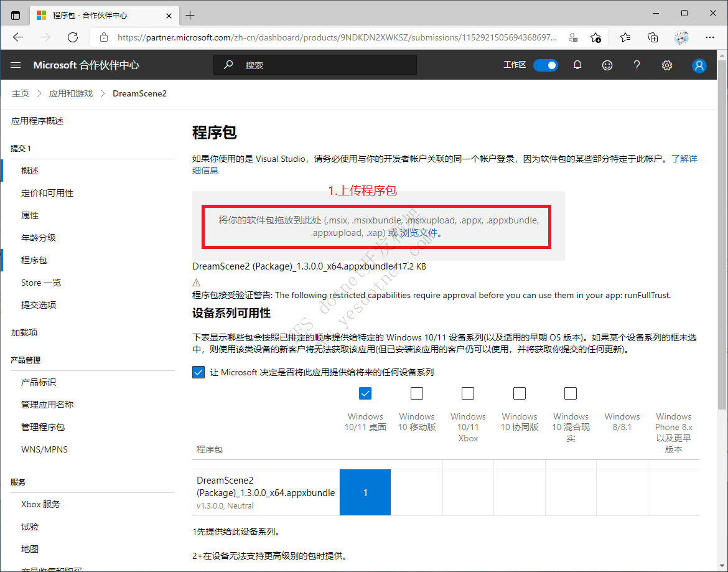Viewport: 728px width, 572px height.
Task: Open 属性 section
Action: pos(30,215)
